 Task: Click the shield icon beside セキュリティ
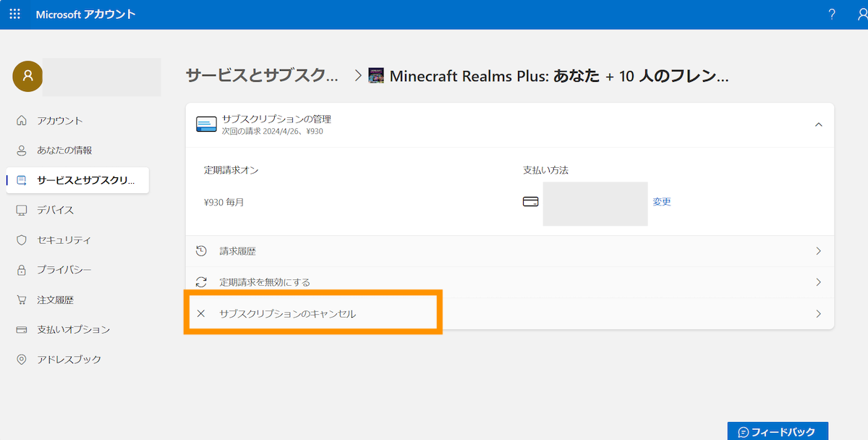click(x=22, y=240)
